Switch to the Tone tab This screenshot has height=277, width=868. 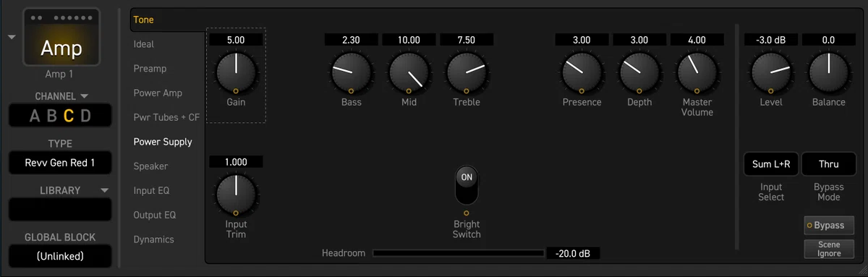[143, 20]
